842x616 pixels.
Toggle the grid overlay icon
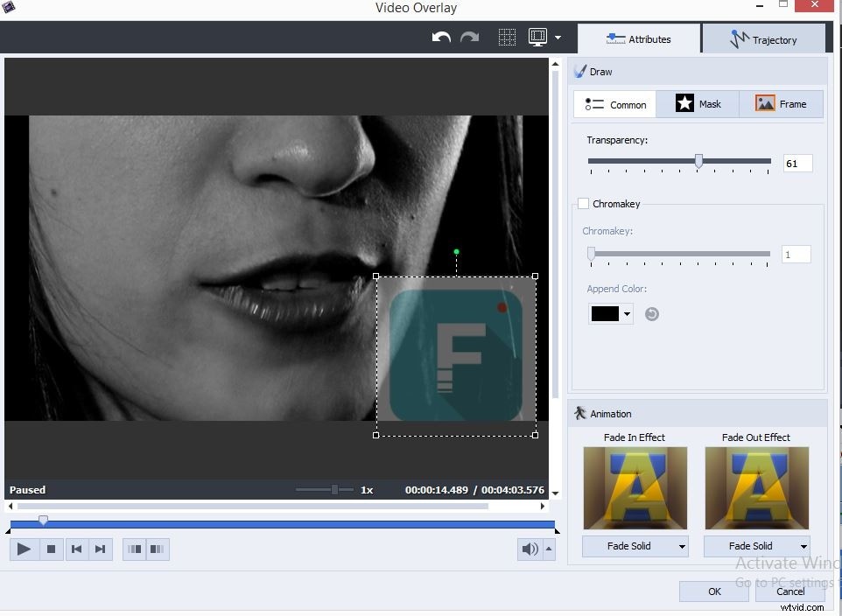pos(506,38)
